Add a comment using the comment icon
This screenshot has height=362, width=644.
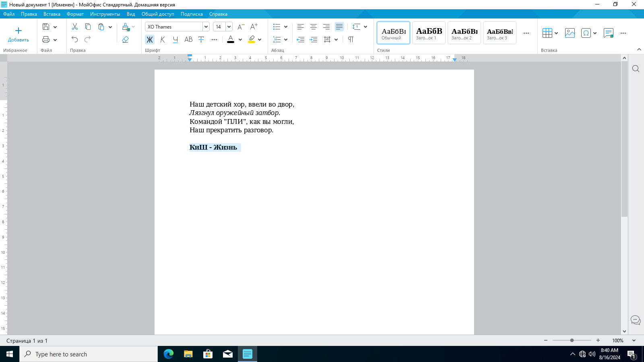[608, 33]
